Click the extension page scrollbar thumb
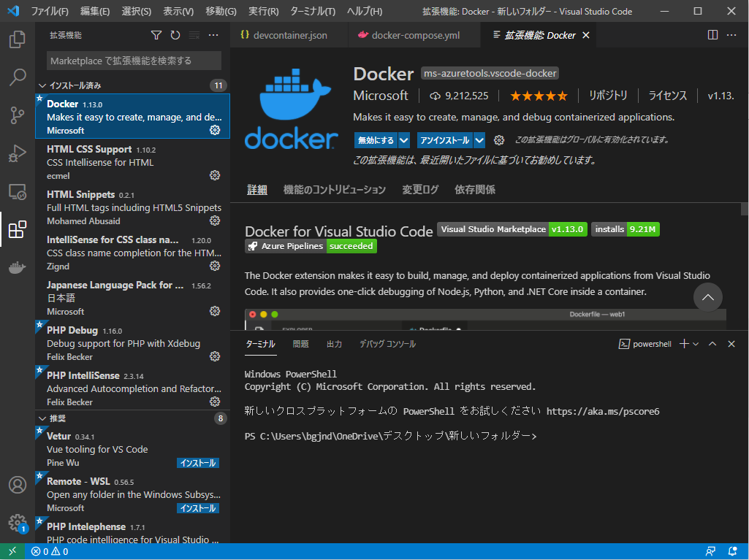The height and width of the screenshot is (560, 749). pos(744,209)
